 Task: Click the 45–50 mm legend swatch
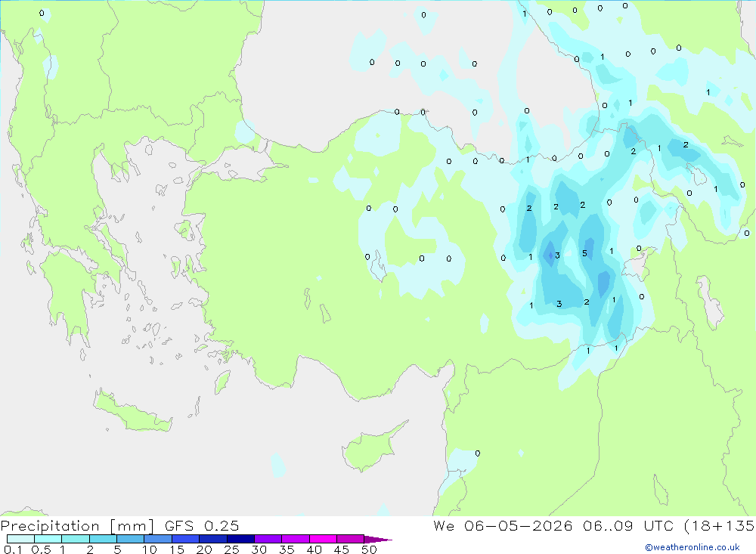point(351,539)
